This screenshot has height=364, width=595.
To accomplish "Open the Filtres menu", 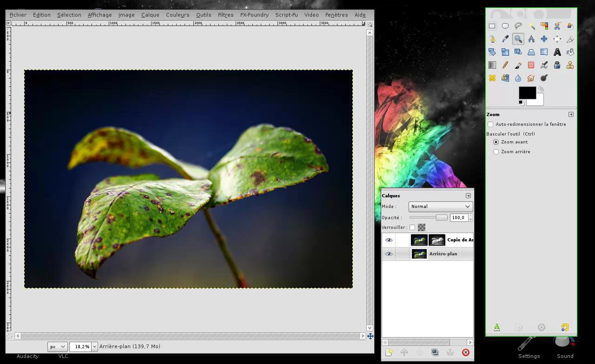I will click(225, 15).
